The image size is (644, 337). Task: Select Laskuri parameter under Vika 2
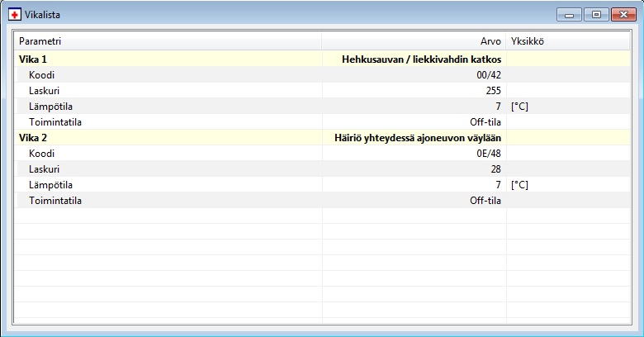pyautogui.click(x=44, y=169)
